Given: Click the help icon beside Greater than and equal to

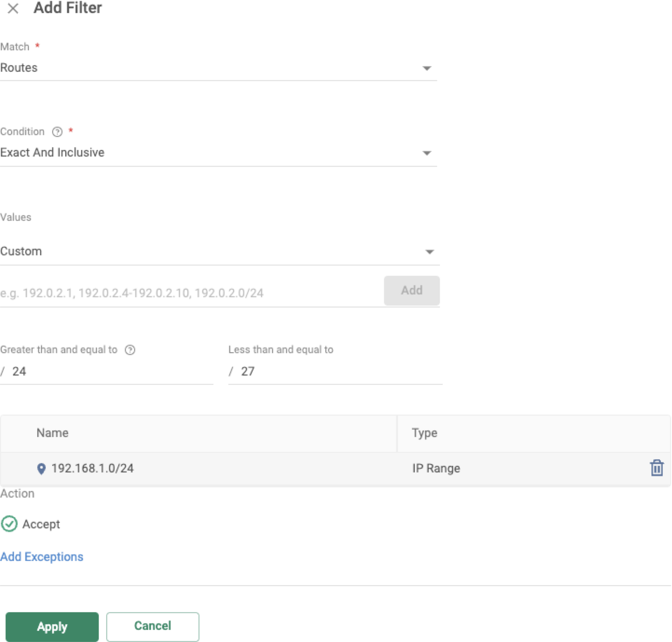Looking at the screenshot, I should (x=130, y=349).
